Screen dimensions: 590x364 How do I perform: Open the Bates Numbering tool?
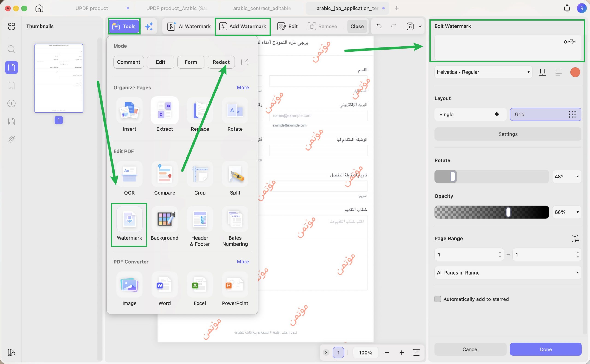tap(235, 227)
